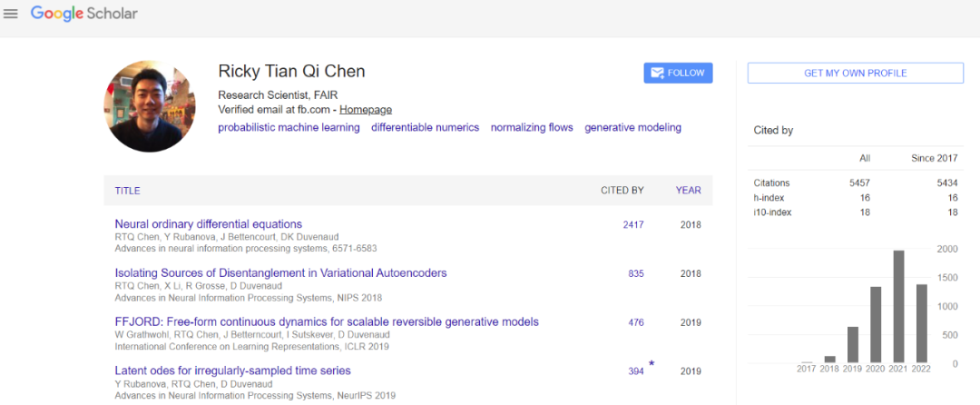Image resolution: width=980 pixels, height=405 pixels.
Task: Click the asterisk beside 394 citations
Action: coord(651,364)
